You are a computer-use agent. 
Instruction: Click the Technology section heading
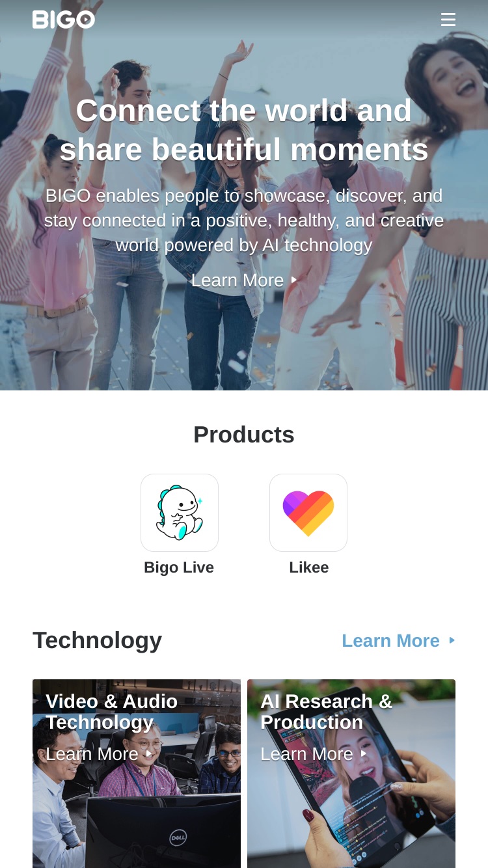[98, 640]
